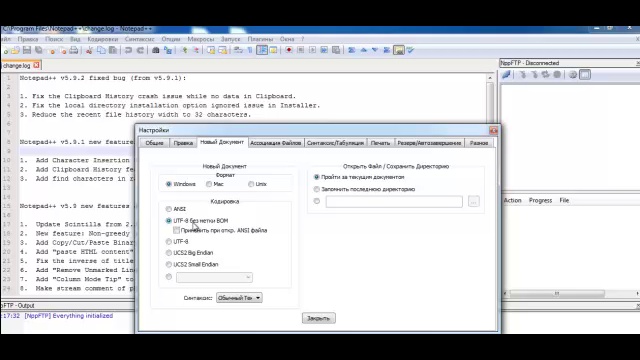Click the Undo arrow icon

coord(128,50)
